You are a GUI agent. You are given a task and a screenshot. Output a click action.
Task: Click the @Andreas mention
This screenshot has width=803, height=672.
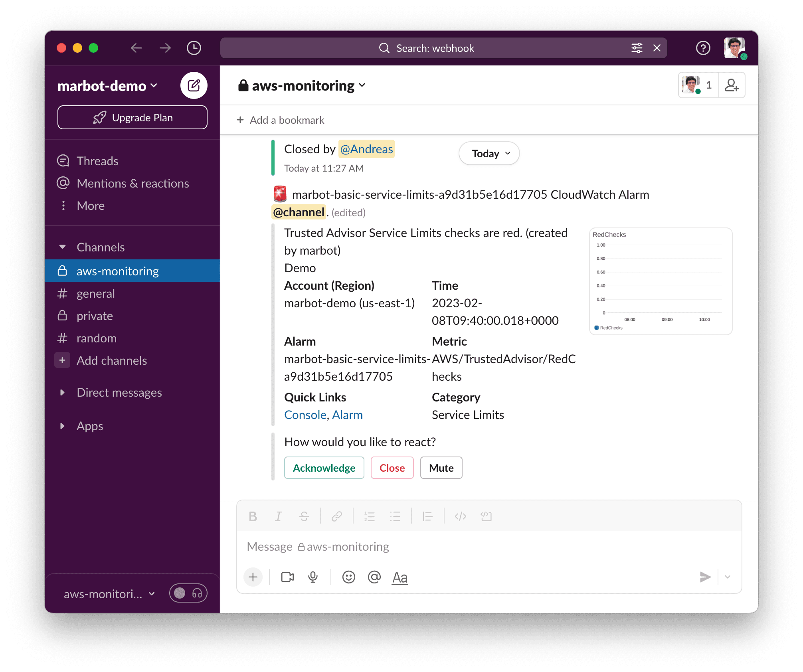[366, 149]
